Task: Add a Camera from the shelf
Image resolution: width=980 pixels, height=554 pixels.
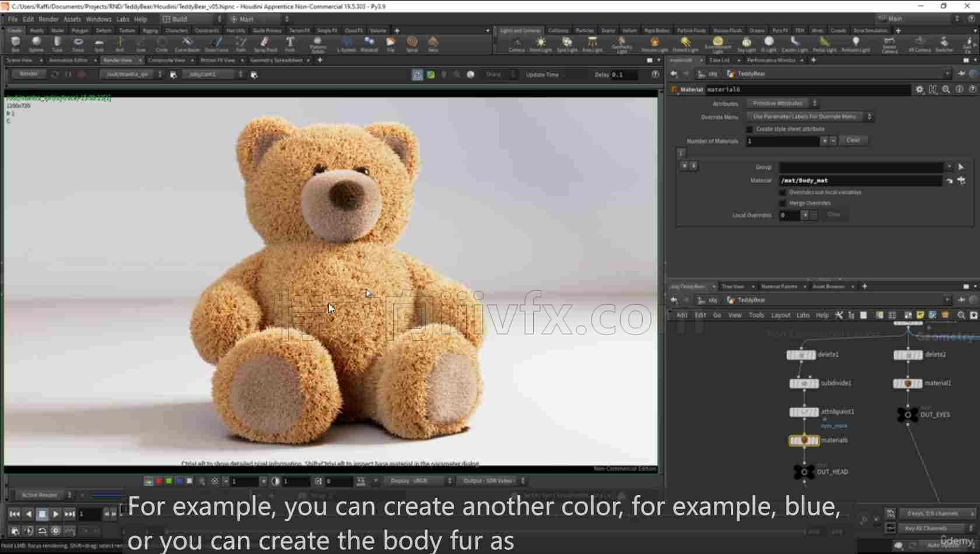Action: 516,44
